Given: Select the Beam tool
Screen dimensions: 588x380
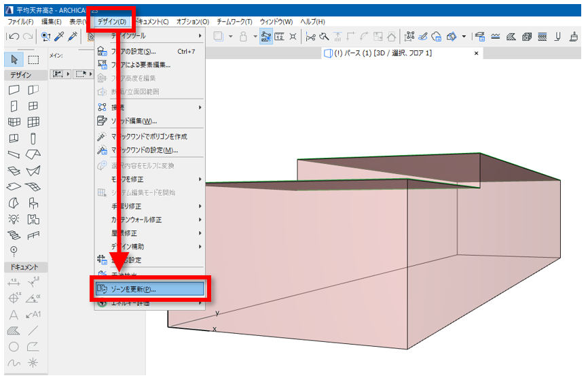Looking at the screenshot, I should click(14, 154).
